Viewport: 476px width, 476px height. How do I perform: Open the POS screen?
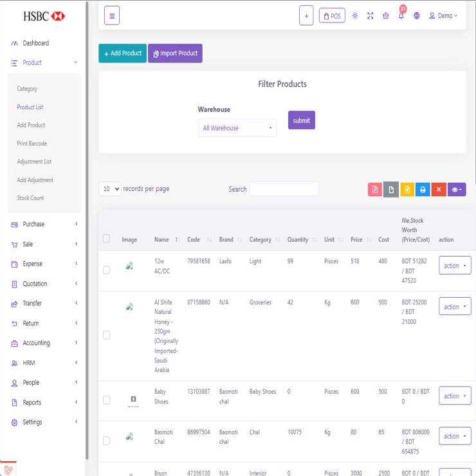[x=332, y=15]
